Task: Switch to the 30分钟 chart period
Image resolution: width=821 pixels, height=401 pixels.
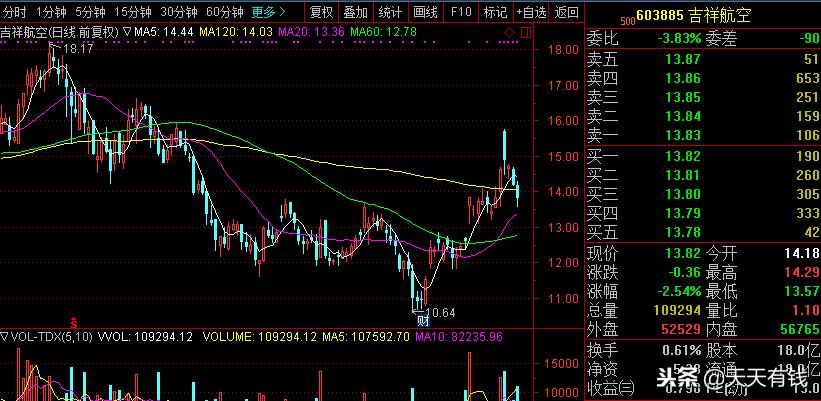Action: 179,12
